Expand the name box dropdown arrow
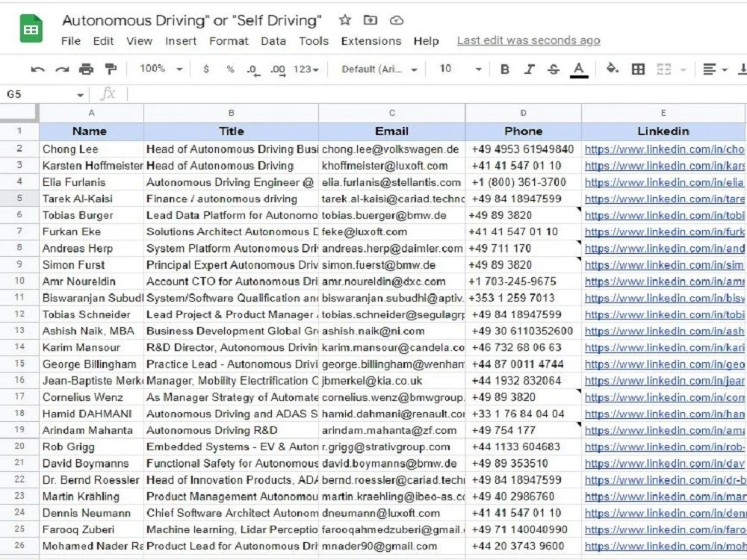The image size is (747, 560). point(80,94)
